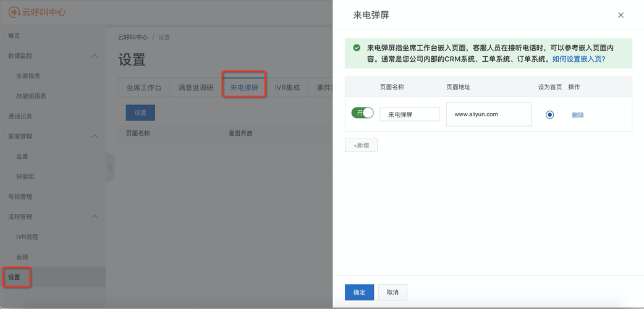The width and height of the screenshot is (644, 309).
Task: Open the 如何设置嵌入页 help link
Action: pyautogui.click(x=578, y=59)
